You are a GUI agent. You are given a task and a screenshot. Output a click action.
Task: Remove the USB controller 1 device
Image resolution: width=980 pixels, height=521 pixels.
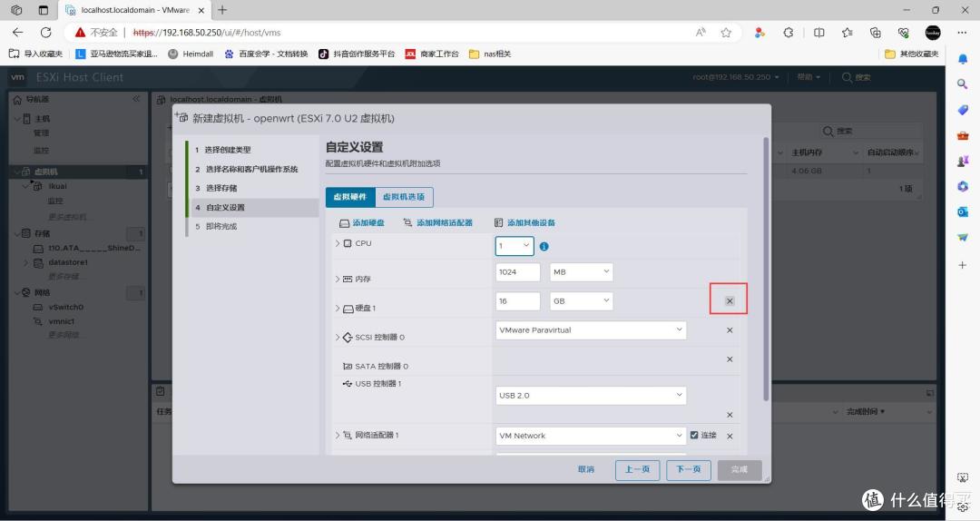[x=730, y=415]
